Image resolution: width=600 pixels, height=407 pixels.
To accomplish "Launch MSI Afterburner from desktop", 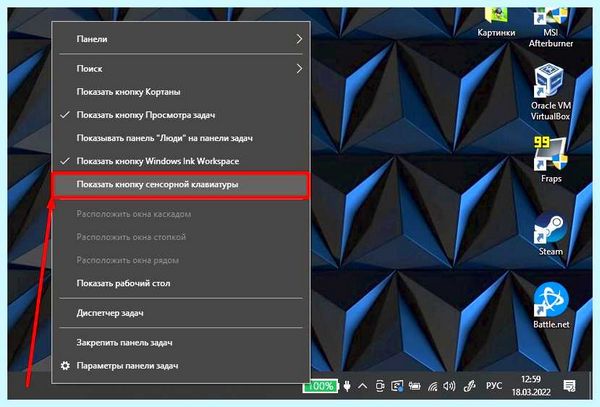I will click(x=551, y=28).
